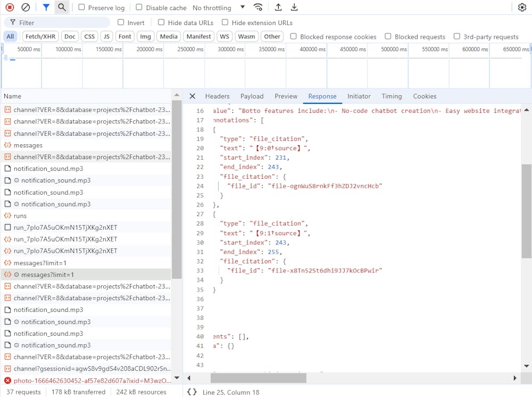Stop recording network log

click(x=10, y=7)
